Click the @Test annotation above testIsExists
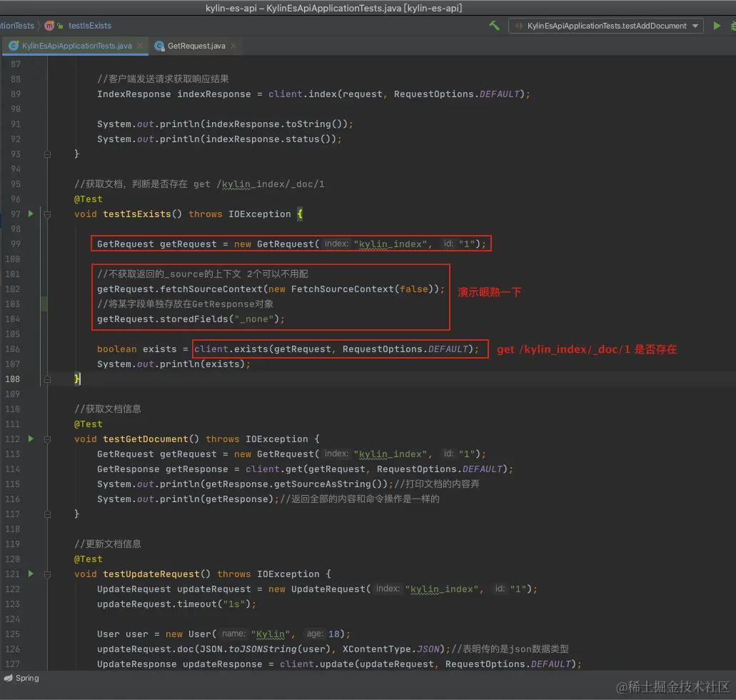This screenshot has height=700, width=736. coord(89,199)
